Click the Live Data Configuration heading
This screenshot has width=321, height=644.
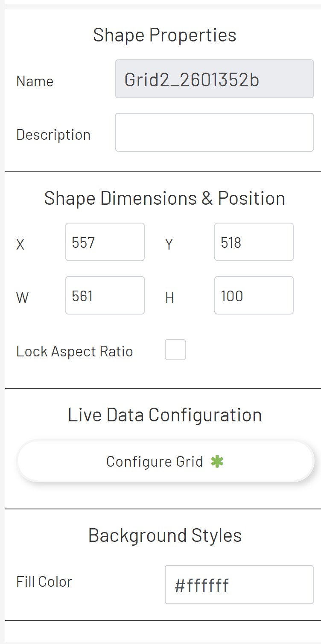[x=164, y=414]
